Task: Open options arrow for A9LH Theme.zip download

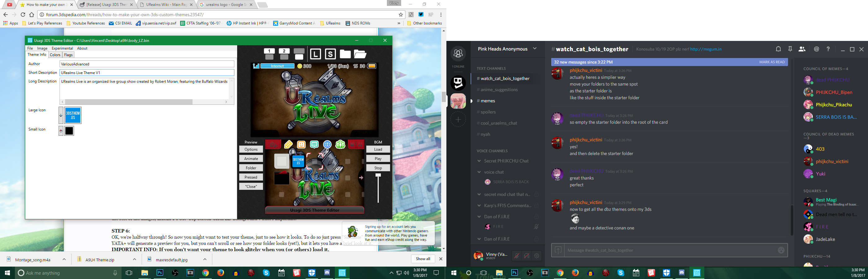Action: pyautogui.click(x=135, y=259)
